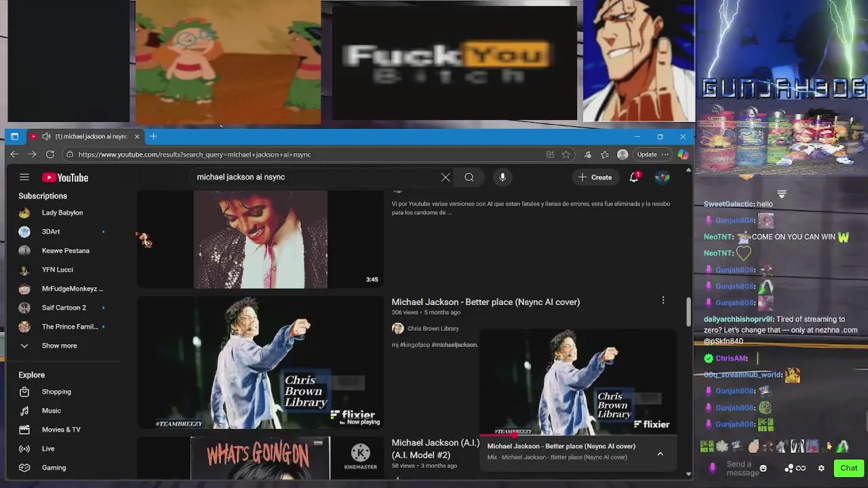Click the magnifier search button
Viewport: 868px width, 488px height.
pos(469,178)
